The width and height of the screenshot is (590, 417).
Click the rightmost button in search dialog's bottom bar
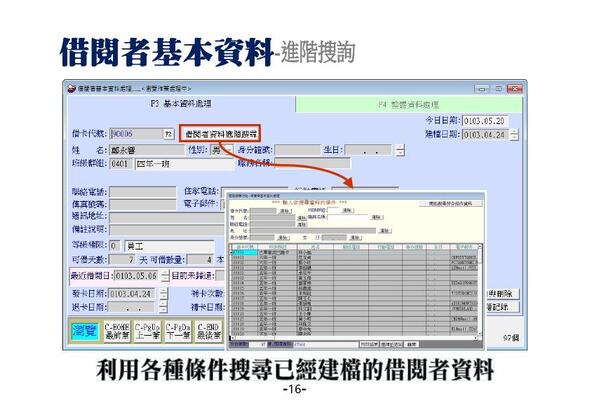click(x=411, y=344)
